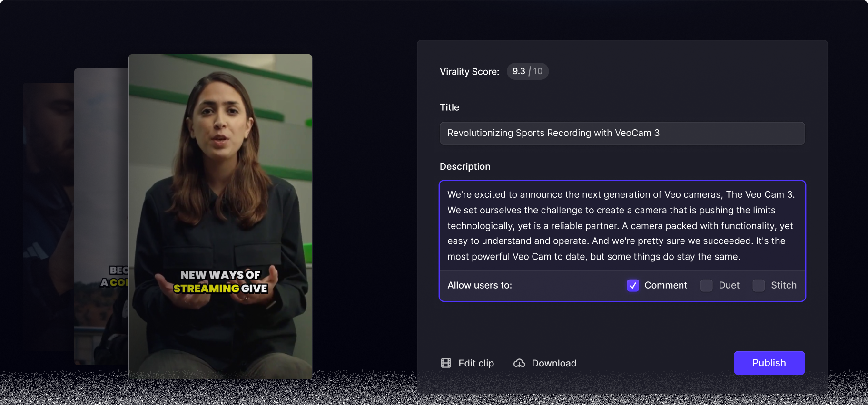The width and height of the screenshot is (868, 405).
Task: Uncheck the Comment checkbox
Action: click(x=633, y=285)
